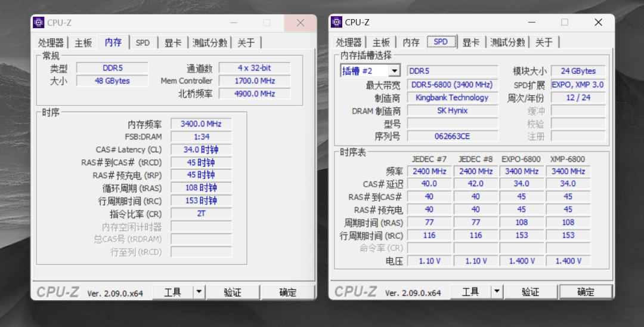Click 北桥频率 4900.0 MHz value

pos(255,94)
